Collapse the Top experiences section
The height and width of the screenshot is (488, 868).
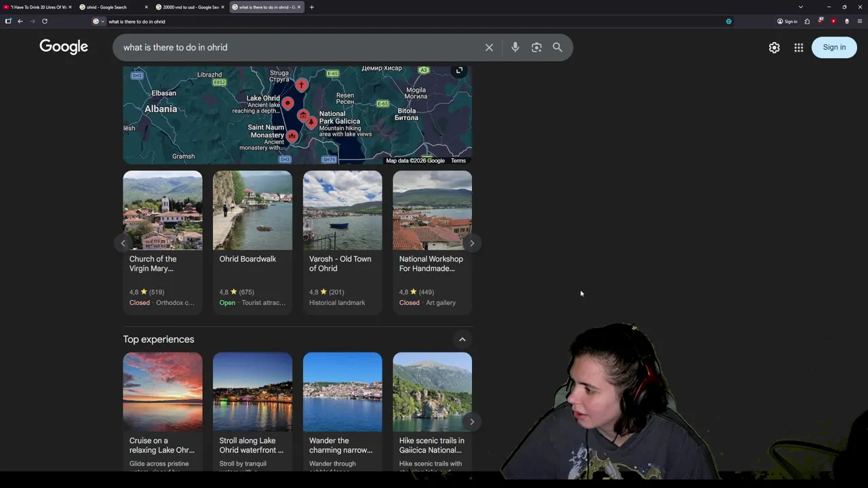click(462, 340)
